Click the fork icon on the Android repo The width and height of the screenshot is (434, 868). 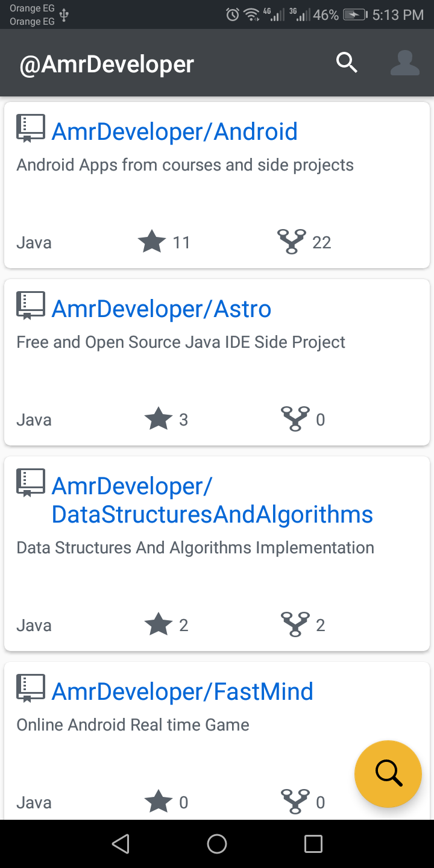click(x=292, y=242)
